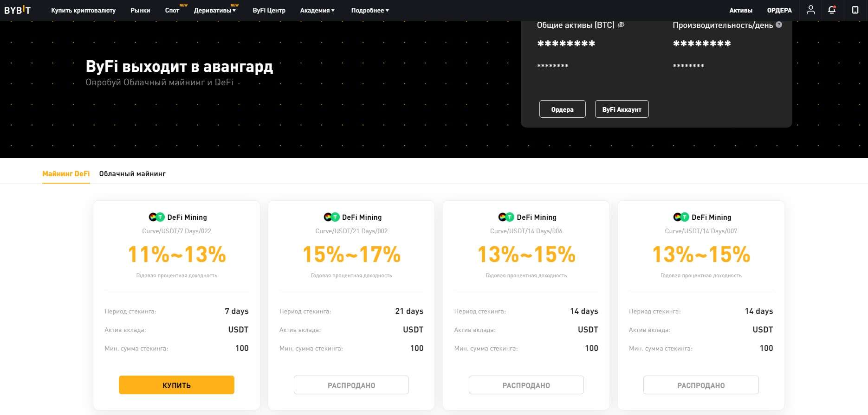This screenshot has width=868, height=415.
Task: Click the 21 days staking period value
Action: pyautogui.click(x=409, y=311)
